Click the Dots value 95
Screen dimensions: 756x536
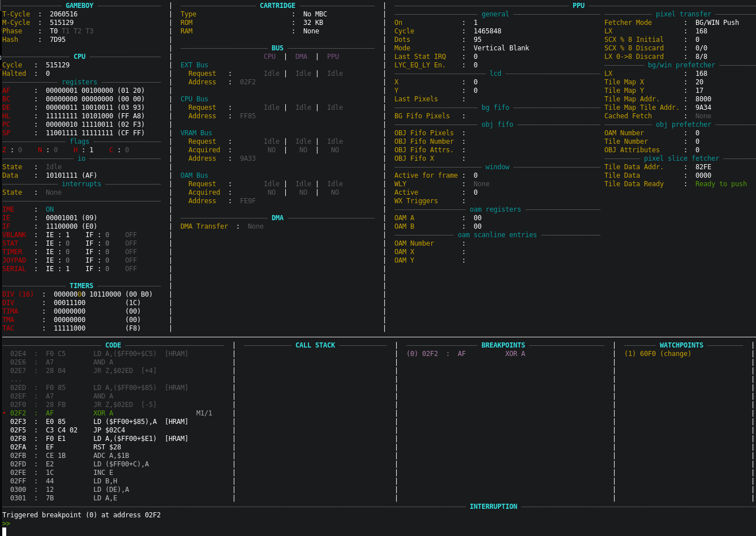pos(478,40)
